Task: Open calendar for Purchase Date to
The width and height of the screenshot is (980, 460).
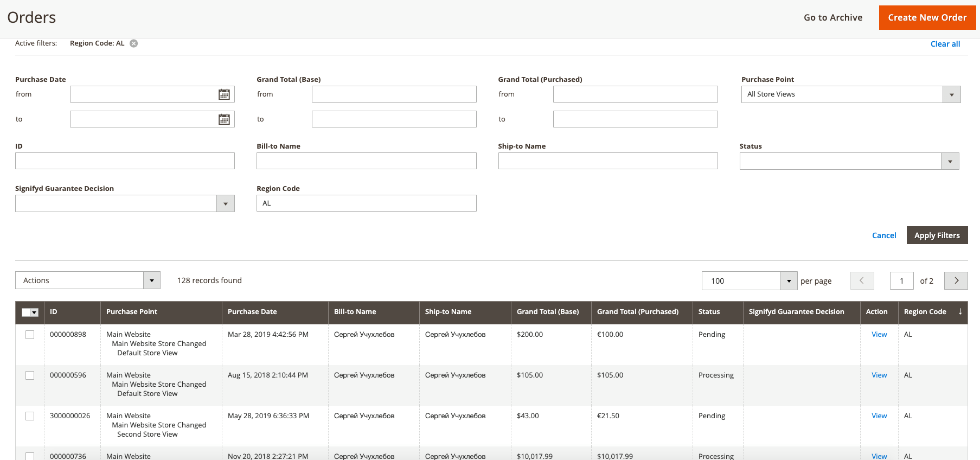Action: (224, 119)
